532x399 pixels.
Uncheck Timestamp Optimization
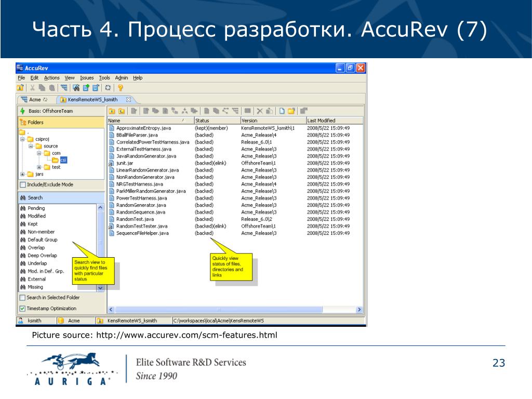[22, 309]
